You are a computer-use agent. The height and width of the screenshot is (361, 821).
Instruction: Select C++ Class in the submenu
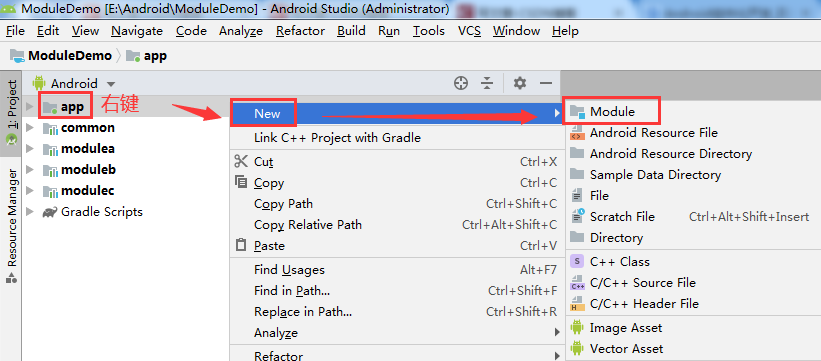click(x=693, y=261)
